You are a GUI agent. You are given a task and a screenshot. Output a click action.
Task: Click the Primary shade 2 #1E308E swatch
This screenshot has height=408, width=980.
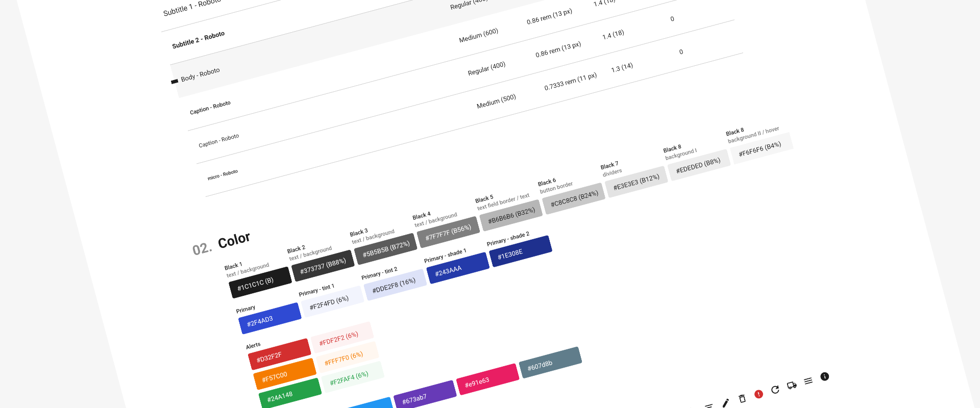pos(520,251)
